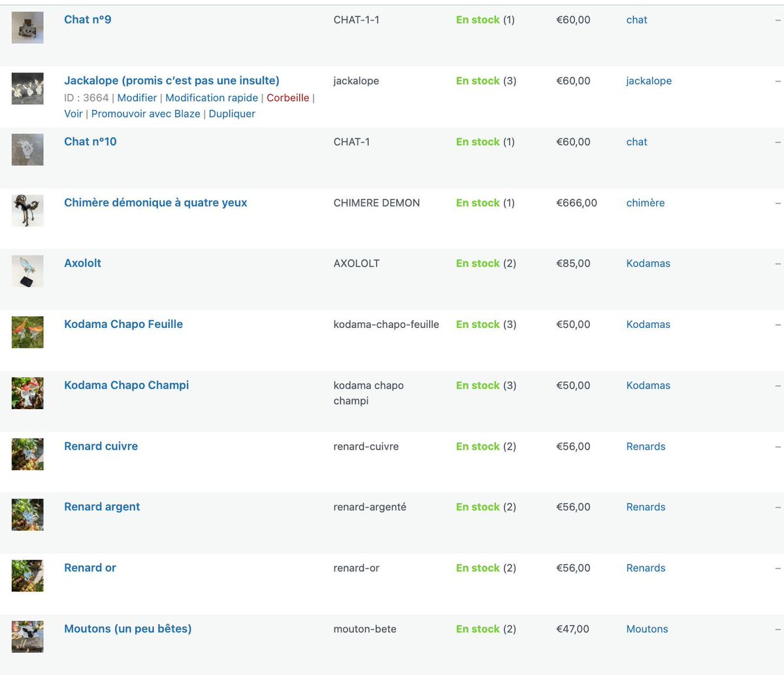
Task: Filter by chat category in Chat n°10 row
Action: coord(637,142)
